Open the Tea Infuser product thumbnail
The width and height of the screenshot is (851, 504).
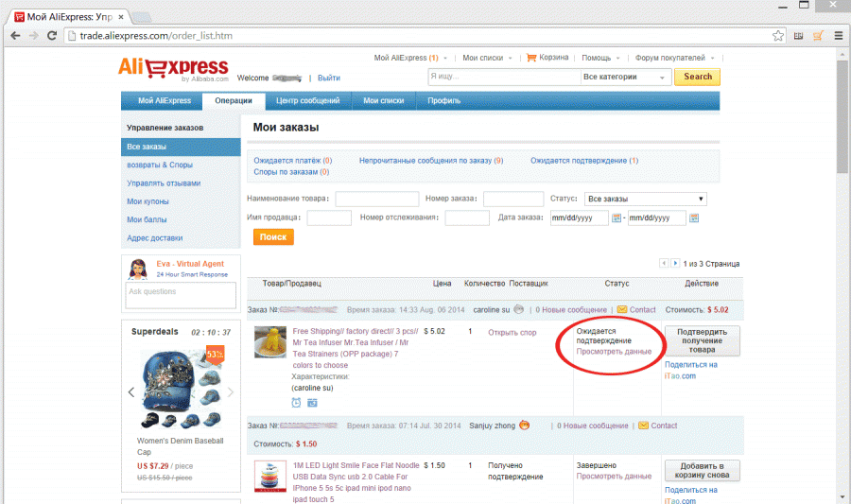point(270,341)
